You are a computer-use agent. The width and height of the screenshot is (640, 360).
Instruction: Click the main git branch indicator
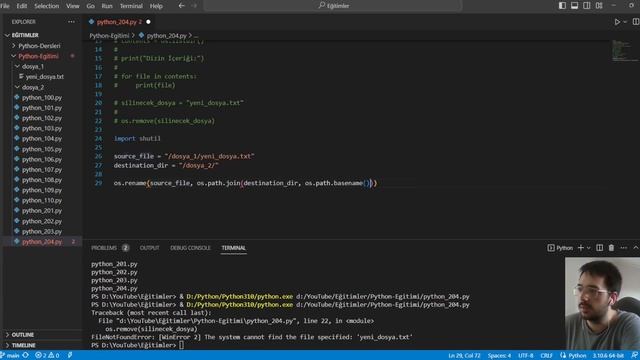tap(10, 356)
